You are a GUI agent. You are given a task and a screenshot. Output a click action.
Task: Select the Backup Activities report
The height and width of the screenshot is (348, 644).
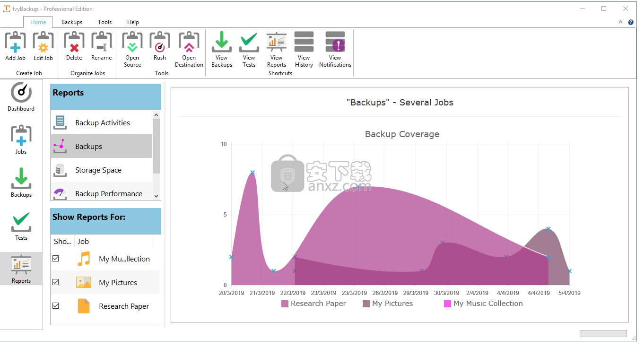(x=102, y=122)
